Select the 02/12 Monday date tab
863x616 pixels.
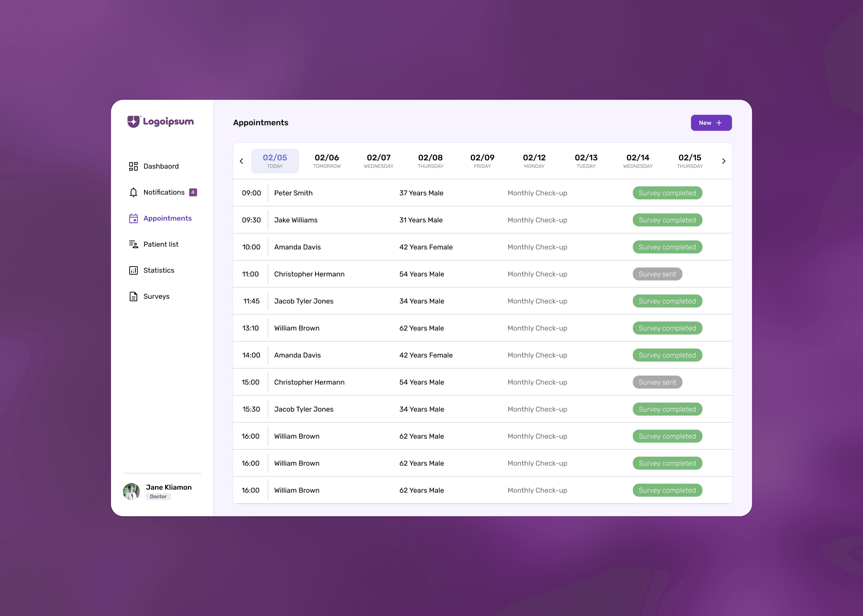click(x=534, y=161)
